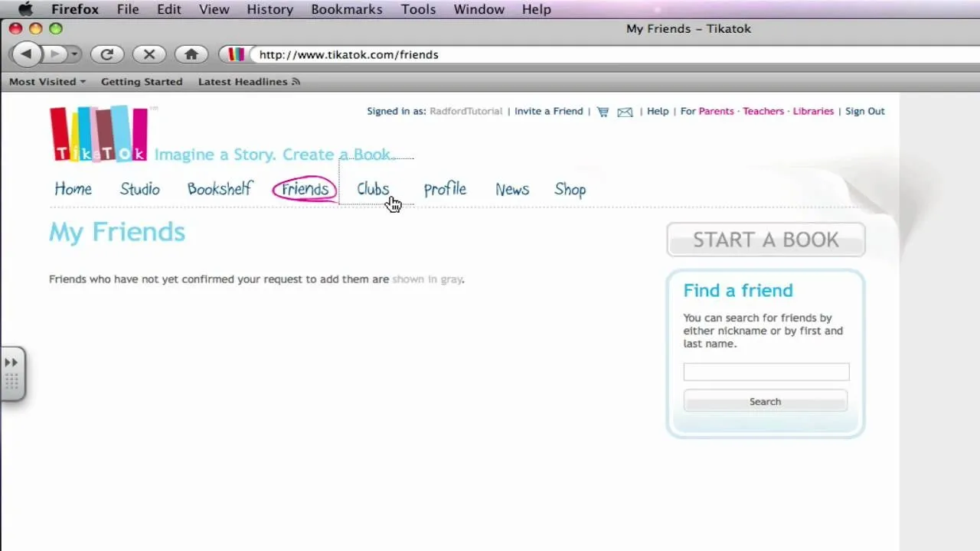Open the Window menu
980x551 pixels.
click(479, 9)
